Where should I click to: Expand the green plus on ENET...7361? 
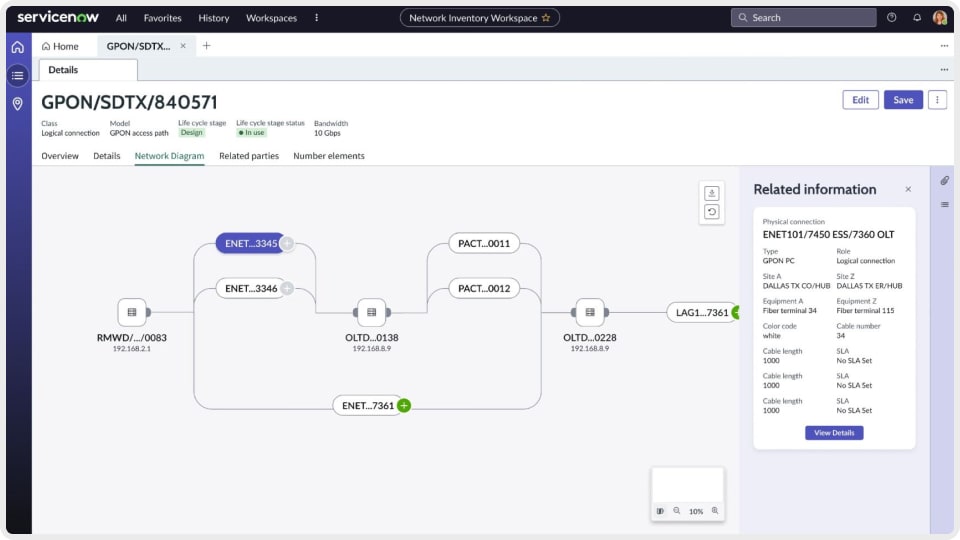click(404, 406)
